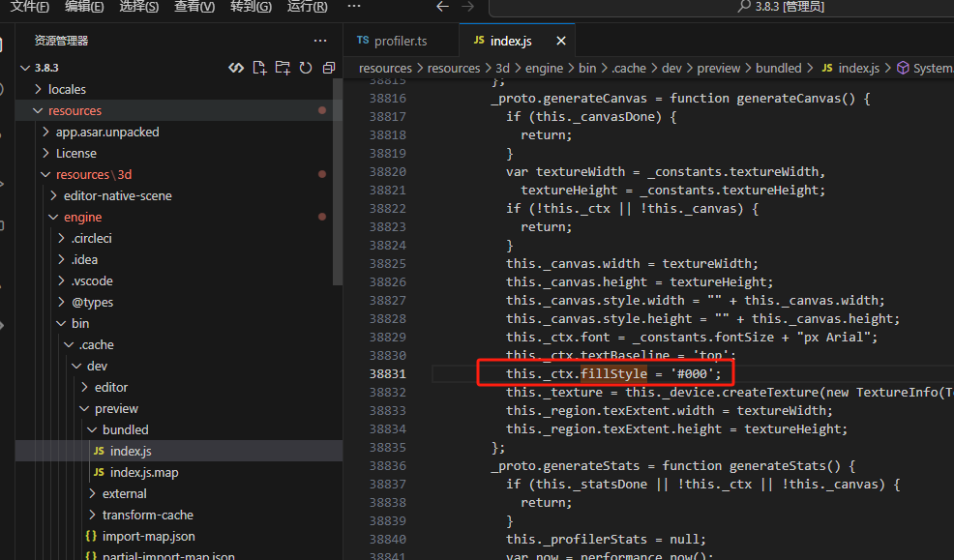Click the engine breadcrumb segment
Viewport: 954px width, 560px height.
pos(544,68)
